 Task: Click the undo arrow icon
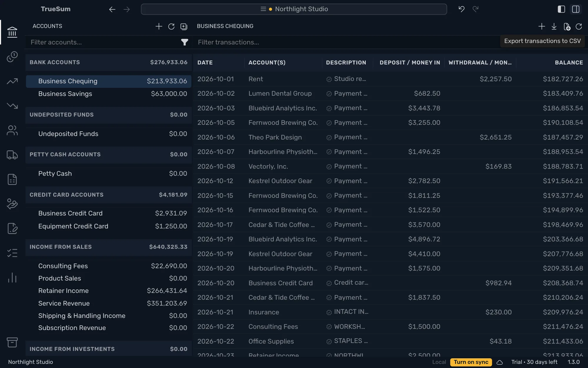click(x=462, y=9)
